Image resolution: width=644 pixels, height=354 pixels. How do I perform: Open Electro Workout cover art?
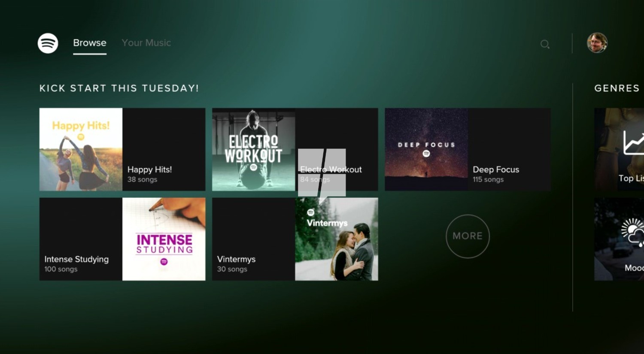[254, 149]
